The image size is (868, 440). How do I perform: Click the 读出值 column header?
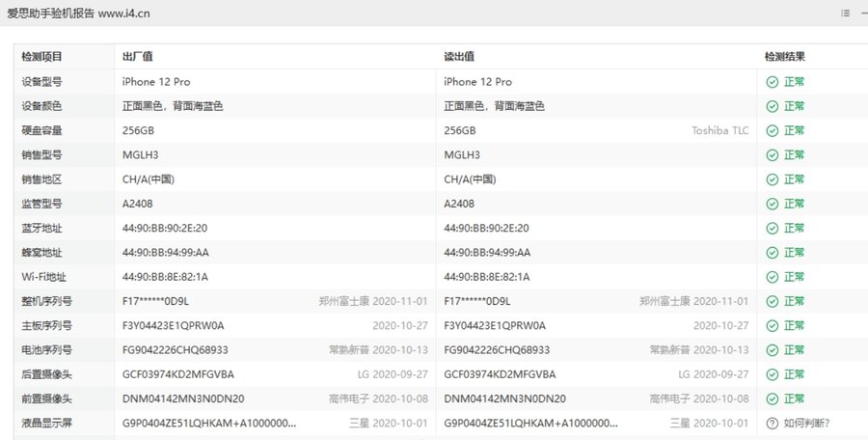[459, 57]
